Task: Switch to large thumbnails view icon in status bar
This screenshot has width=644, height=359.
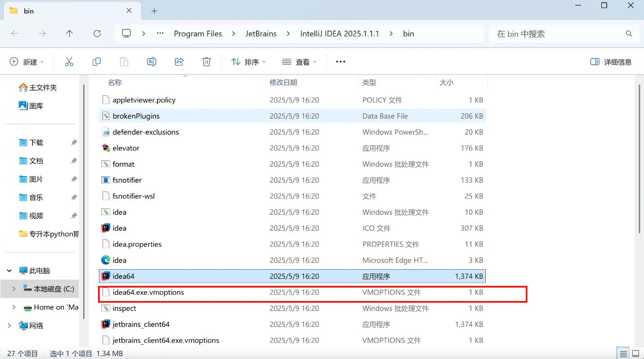Action: pyautogui.click(x=635, y=354)
